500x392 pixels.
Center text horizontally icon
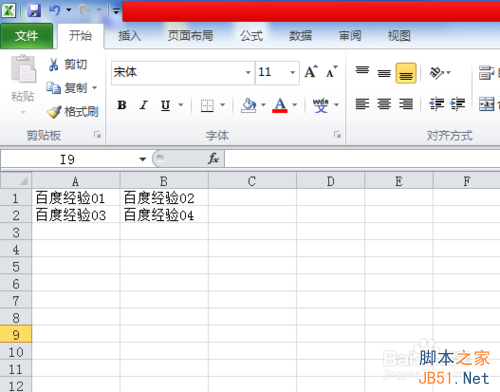point(384,104)
